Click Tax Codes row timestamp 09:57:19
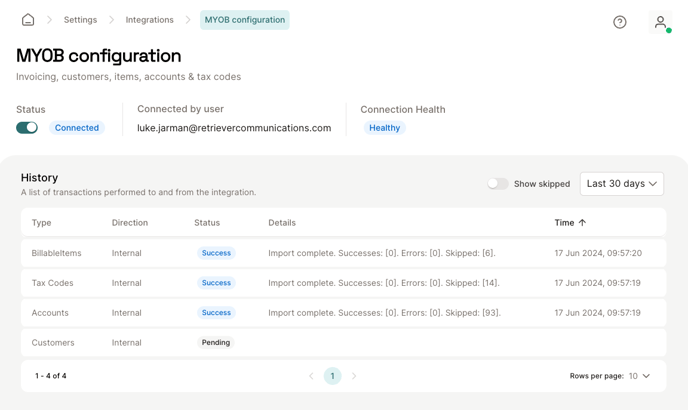Screen dimensions: 688x410 (x=598, y=283)
